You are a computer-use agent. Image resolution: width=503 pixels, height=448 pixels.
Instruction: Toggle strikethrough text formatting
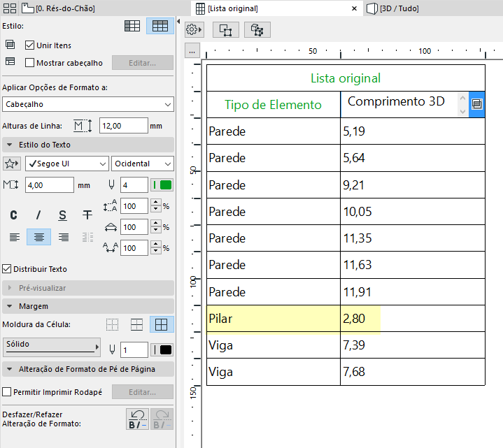click(87, 215)
